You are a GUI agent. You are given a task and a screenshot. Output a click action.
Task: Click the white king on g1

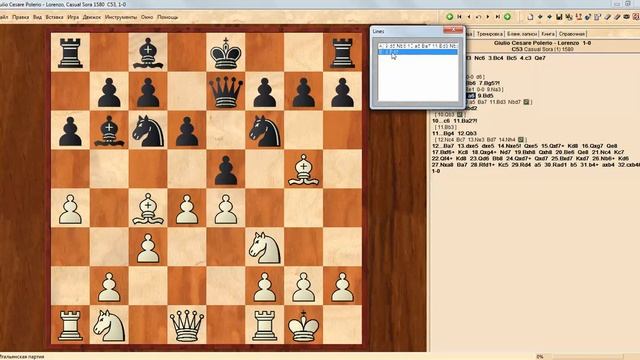point(303,325)
